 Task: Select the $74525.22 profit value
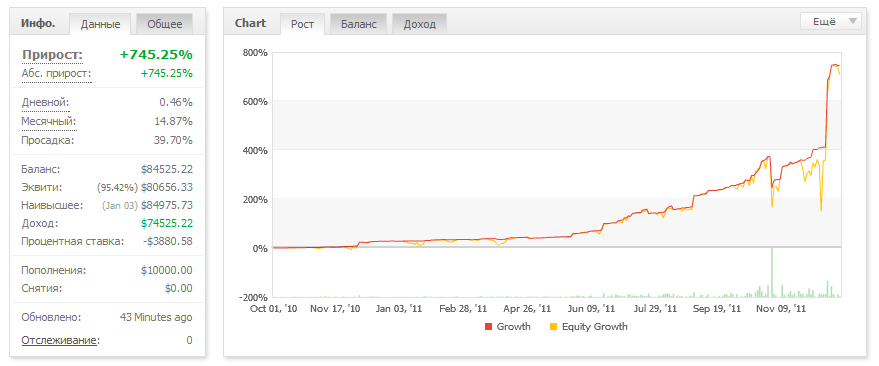(x=166, y=223)
